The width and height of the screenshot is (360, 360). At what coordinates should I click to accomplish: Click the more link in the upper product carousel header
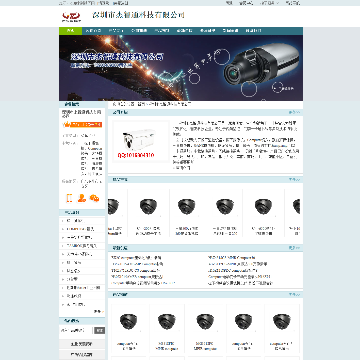click(294, 180)
